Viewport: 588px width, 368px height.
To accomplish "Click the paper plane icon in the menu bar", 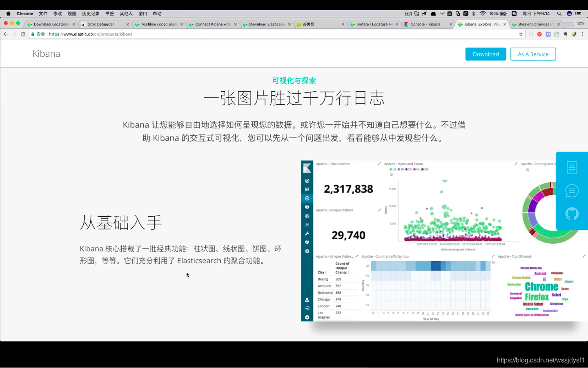I will tap(424, 13).
